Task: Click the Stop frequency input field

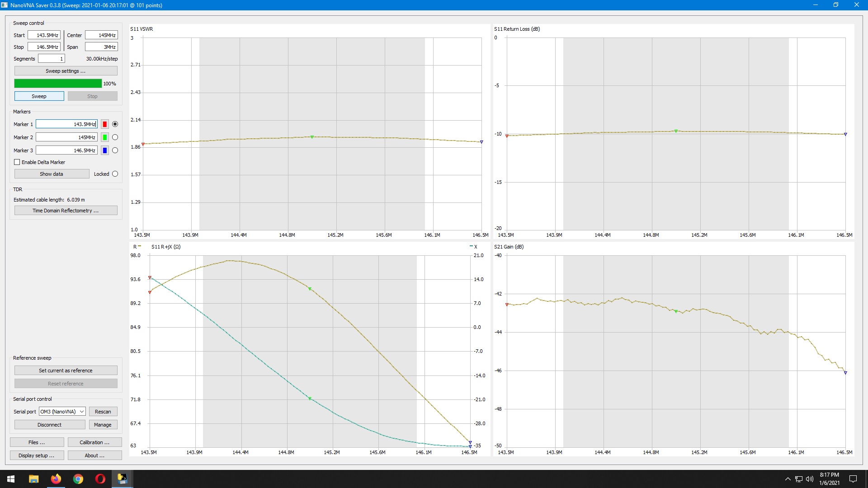Action: tap(44, 47)
